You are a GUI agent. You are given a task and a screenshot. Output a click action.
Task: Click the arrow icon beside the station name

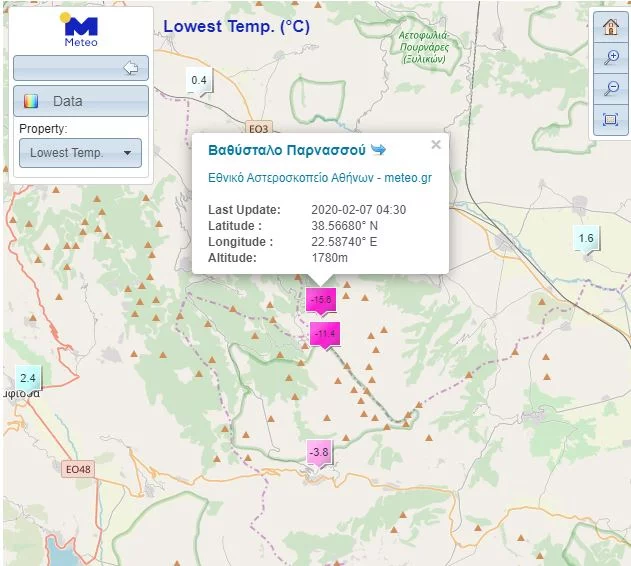tap(378, 150)
